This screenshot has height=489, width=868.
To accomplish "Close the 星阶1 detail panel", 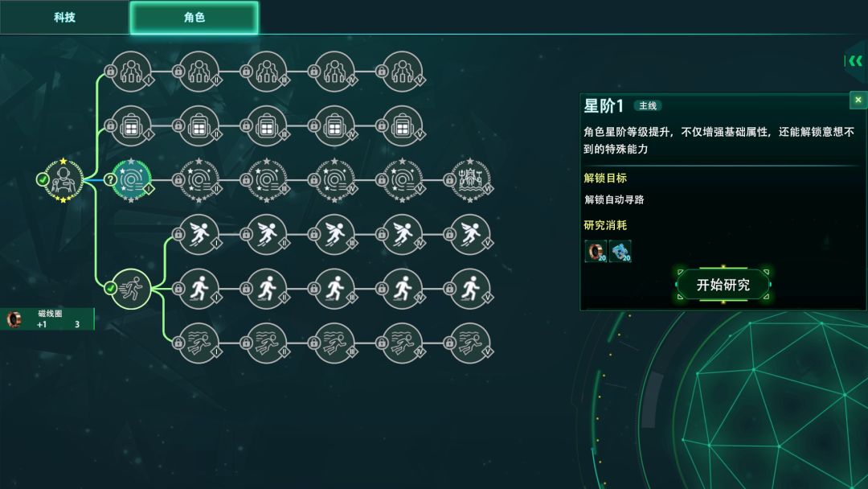I will [x=858, y=101].
